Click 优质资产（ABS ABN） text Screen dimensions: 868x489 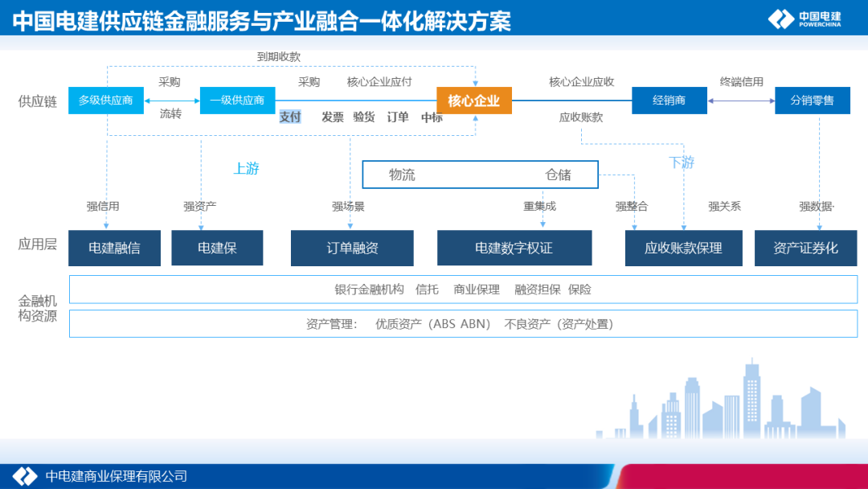(x=433, y=324)
